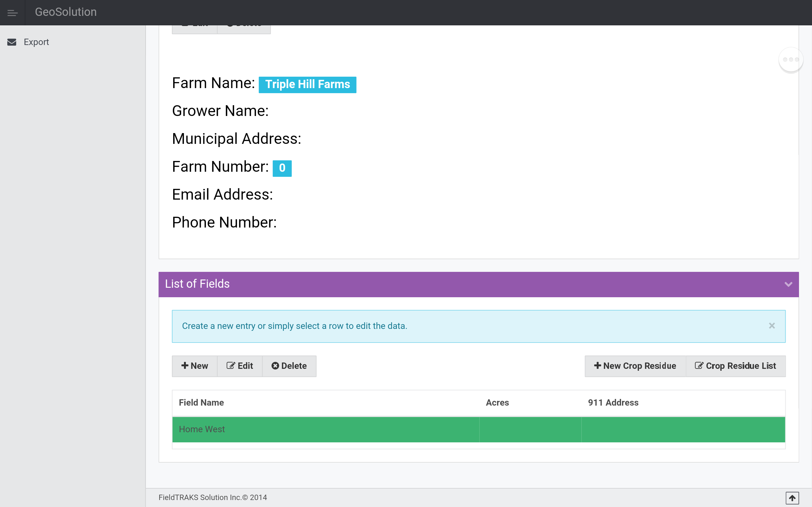The height and width of the screenshot is (507, 812).
Task: Collapse the List of Fields panel chevron
Action: [x=788, y=284]
